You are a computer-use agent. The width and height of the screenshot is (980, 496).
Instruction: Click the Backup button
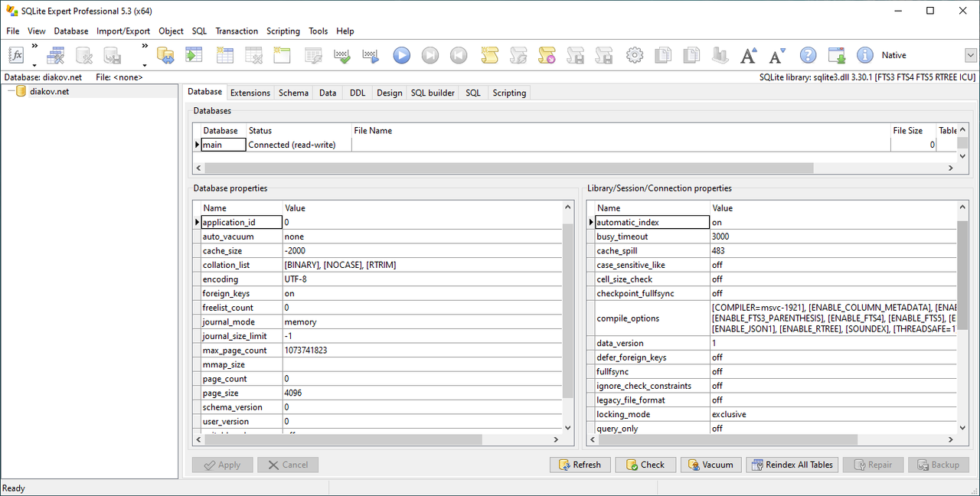coord(939,465)
